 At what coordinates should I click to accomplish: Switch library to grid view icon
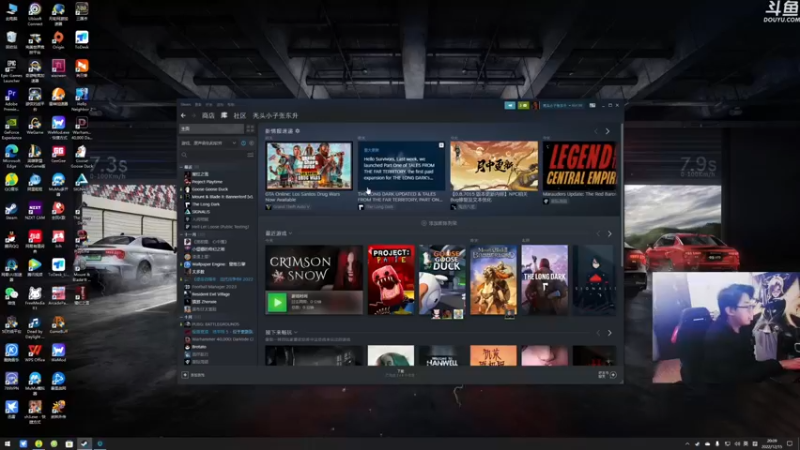coord(250,129)
